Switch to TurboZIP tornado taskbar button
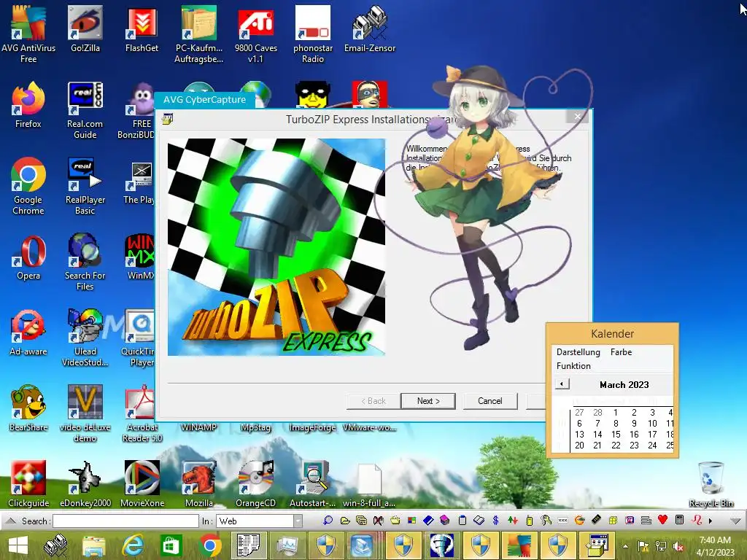Viewport: 747px width, 560px height. 441,545
